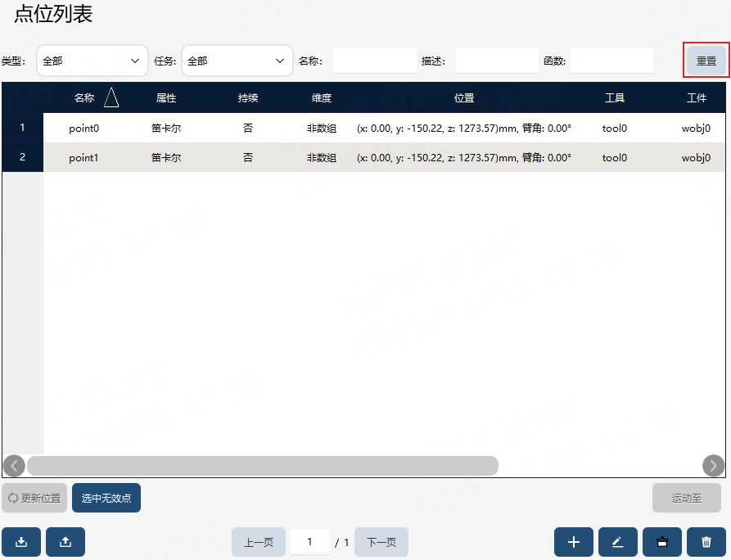Image resolution: width=731 pixels, height=560 pixels.
Task: Click the edit pencil icon button
Action: click(618, 542)
